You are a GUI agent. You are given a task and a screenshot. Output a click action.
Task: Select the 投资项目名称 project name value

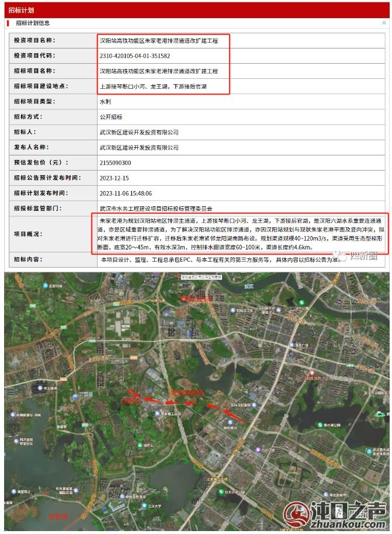(x=159, y=40)
